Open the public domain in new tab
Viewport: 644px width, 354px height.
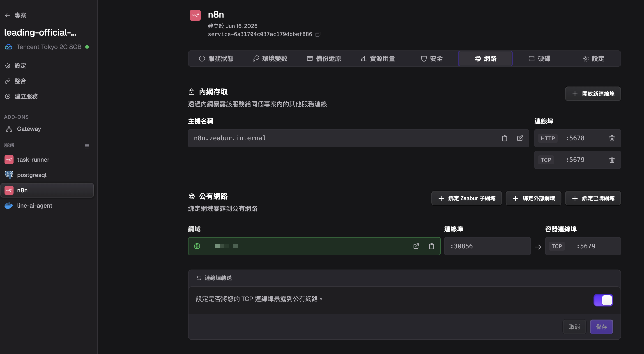tap(416, 246)
